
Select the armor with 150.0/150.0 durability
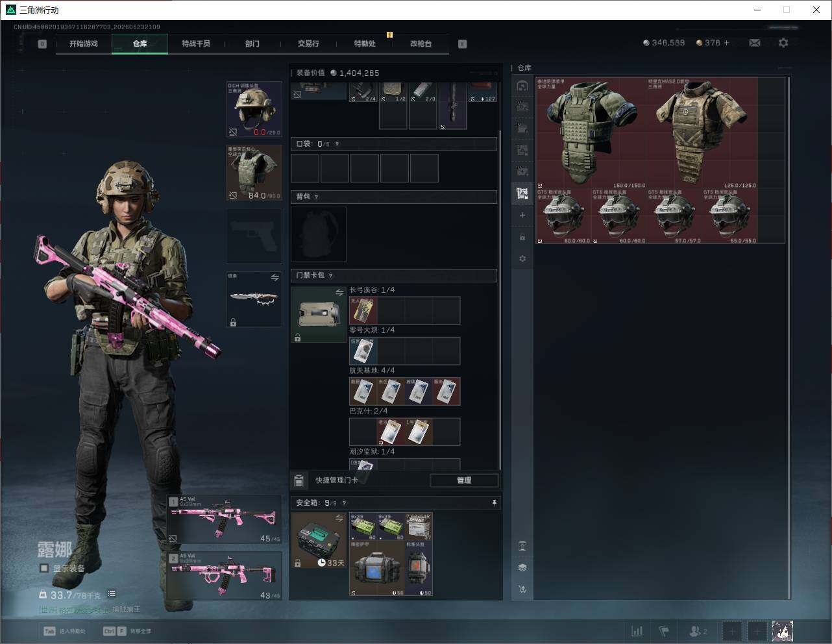tap(591, 133)
